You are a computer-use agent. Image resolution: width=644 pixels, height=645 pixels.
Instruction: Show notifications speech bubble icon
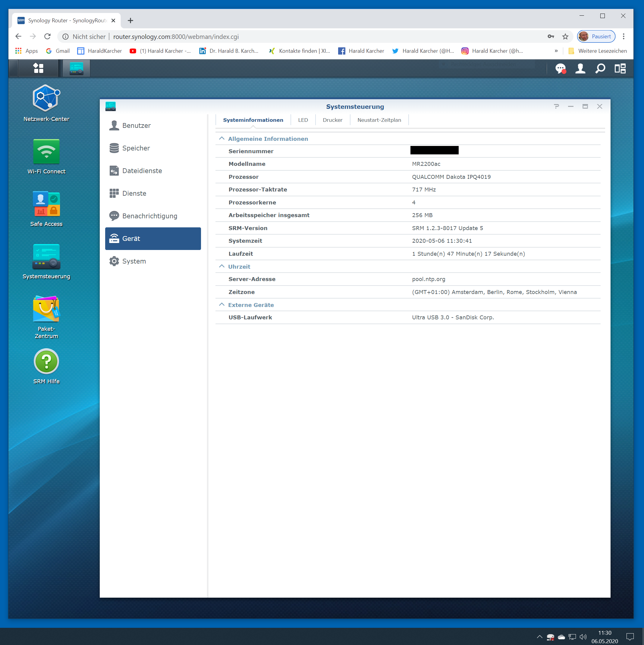pos(560,68)
